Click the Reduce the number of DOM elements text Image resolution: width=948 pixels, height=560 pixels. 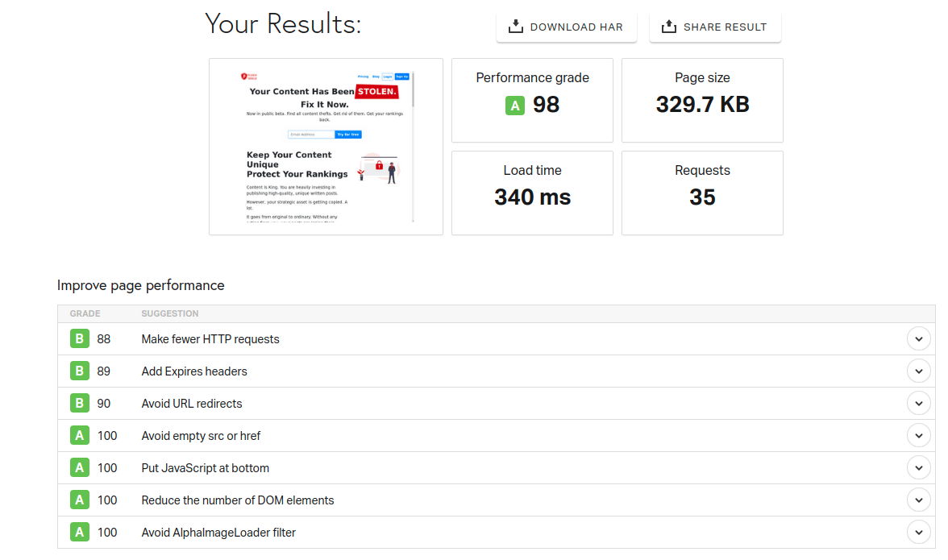point(238,500)
